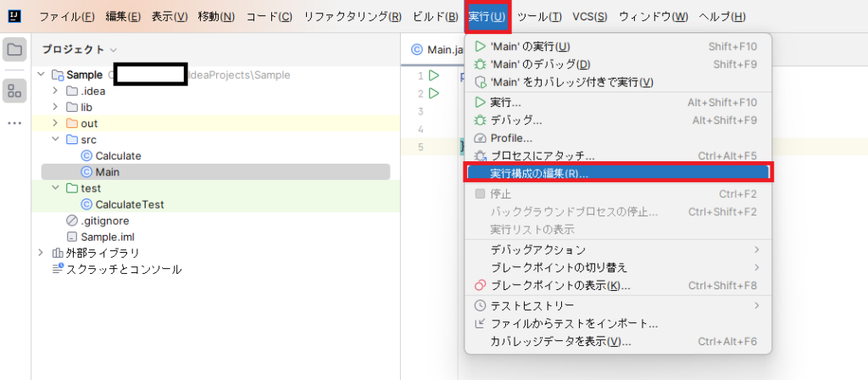The width and height of the screenshot is (868, 380).
Task: Choose ファイルからテストをインポート... menu item
Action: coord(618,323)
